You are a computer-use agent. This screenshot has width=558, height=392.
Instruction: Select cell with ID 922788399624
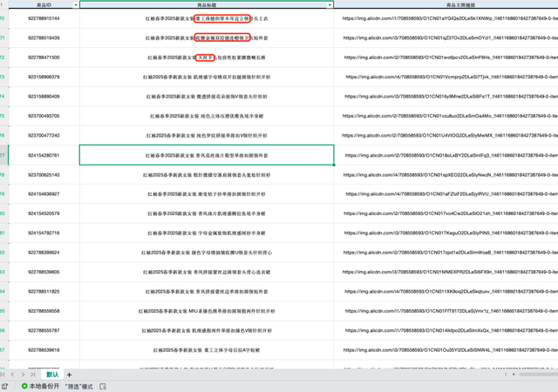[x=44, y=253]
